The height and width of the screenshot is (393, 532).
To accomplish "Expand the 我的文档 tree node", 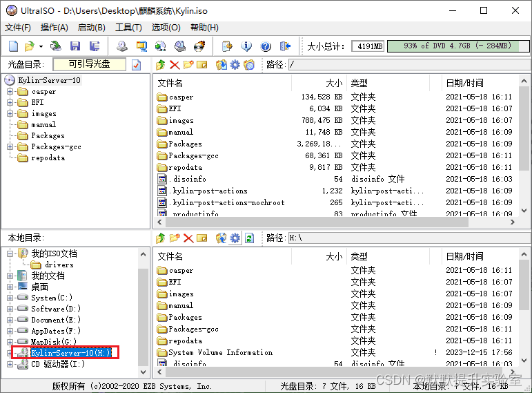I will point(10,276).
